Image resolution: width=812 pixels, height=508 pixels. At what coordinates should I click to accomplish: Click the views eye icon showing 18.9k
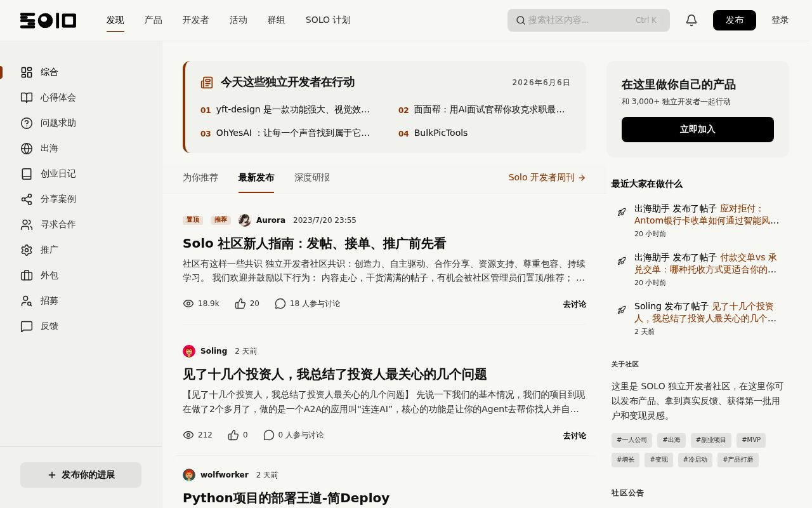[x=188, y=304]
